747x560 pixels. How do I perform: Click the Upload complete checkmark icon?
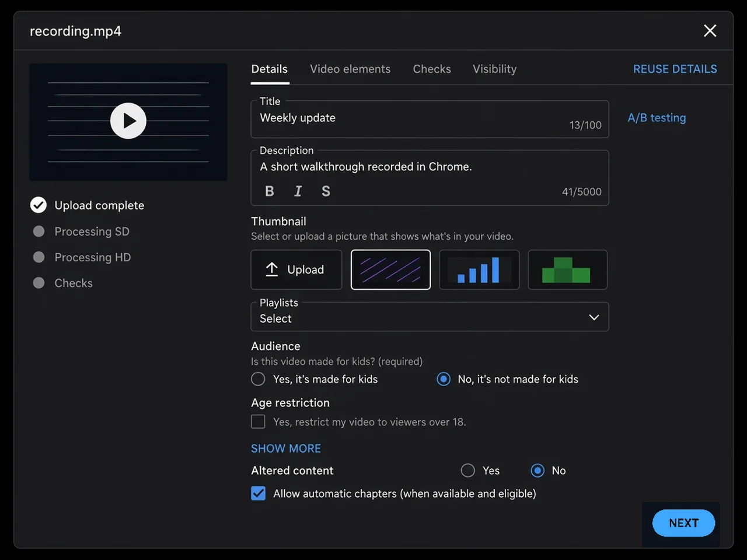[39, 205]
